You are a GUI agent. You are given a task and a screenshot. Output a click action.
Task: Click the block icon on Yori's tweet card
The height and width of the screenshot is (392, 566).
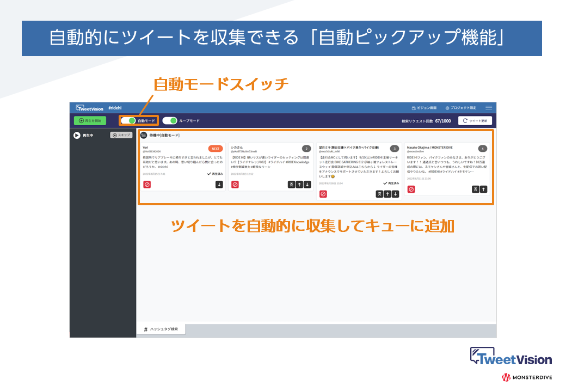coord(147,184)
